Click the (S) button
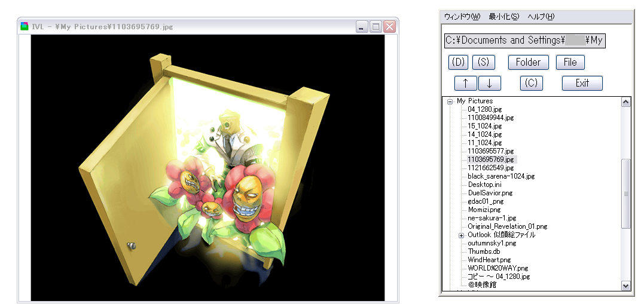This screenshot has width=644, height=304. pos(484,62)
